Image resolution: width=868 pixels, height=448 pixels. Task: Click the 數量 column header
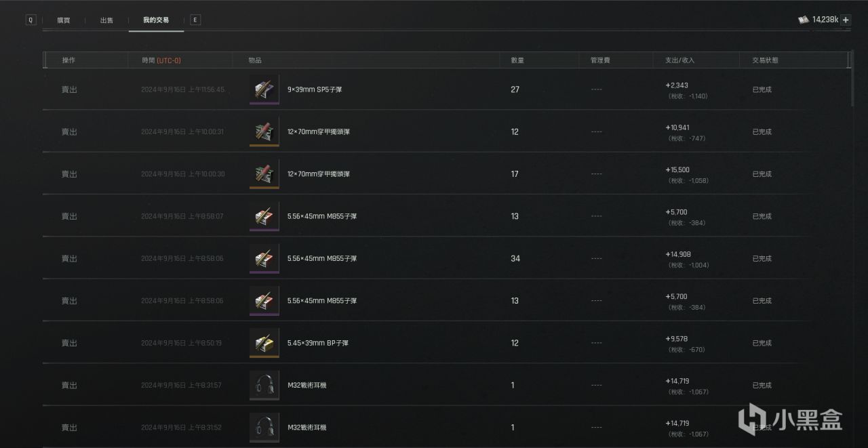tap(517, 60)
